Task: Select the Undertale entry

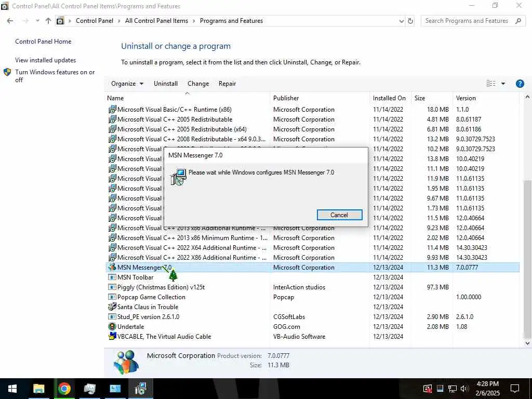Action: tap(312, 326)
